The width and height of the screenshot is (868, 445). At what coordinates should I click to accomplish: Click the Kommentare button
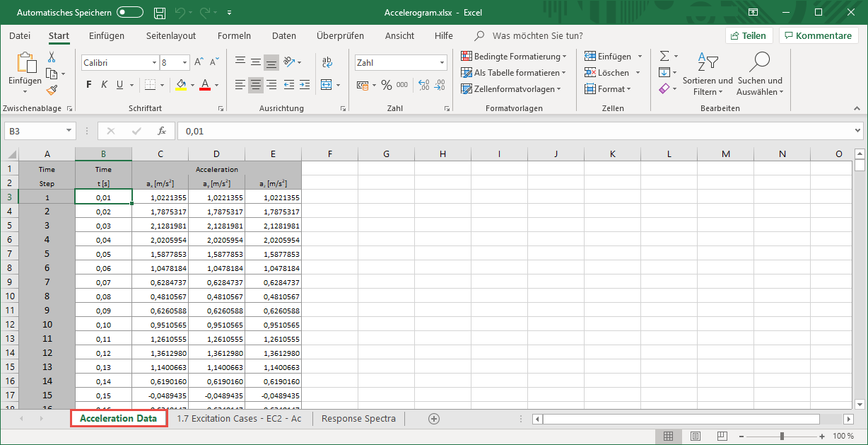click(819, 35)
